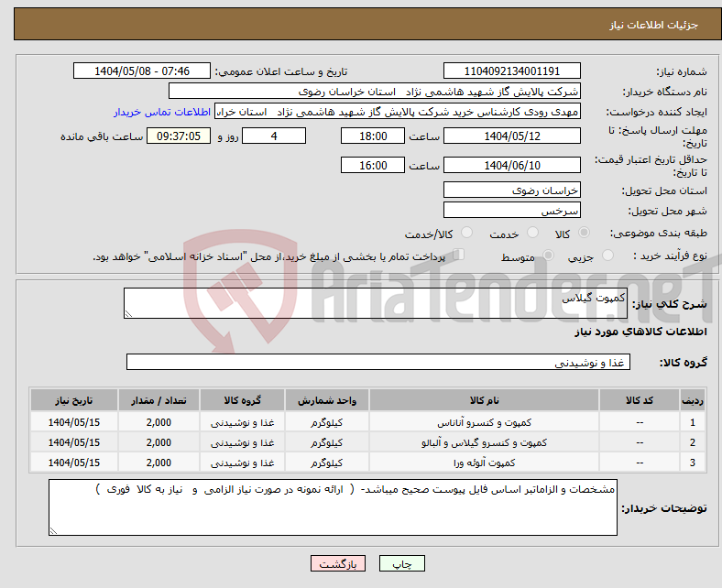Click the واحد شمارش column header
722x588 pixels.
click(327, 400)
